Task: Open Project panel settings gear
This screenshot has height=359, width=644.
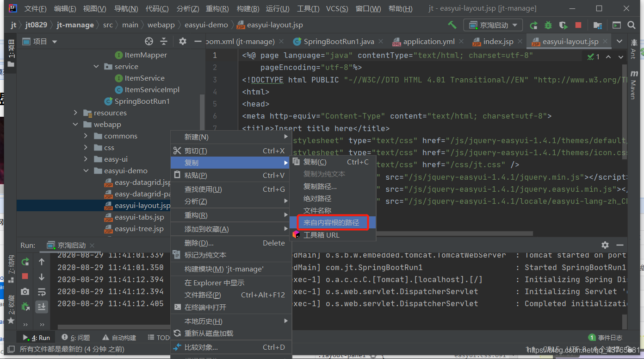Action: [x=182, y=41]
